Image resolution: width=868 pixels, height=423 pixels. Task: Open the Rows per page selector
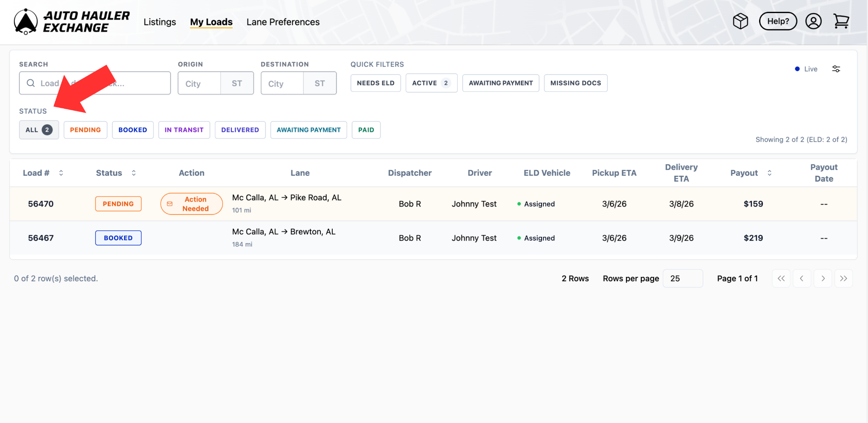tap(682, 279)
